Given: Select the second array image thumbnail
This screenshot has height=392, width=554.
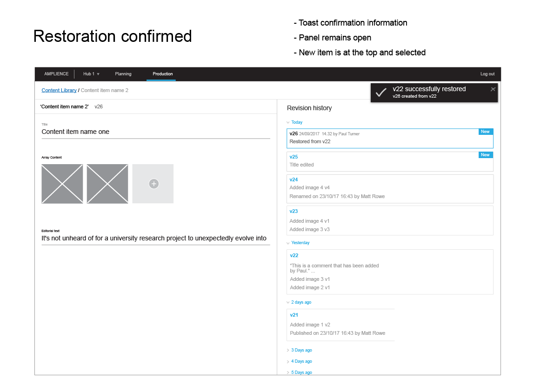Looking at the screenshot, I should click(x=107, y=184).
